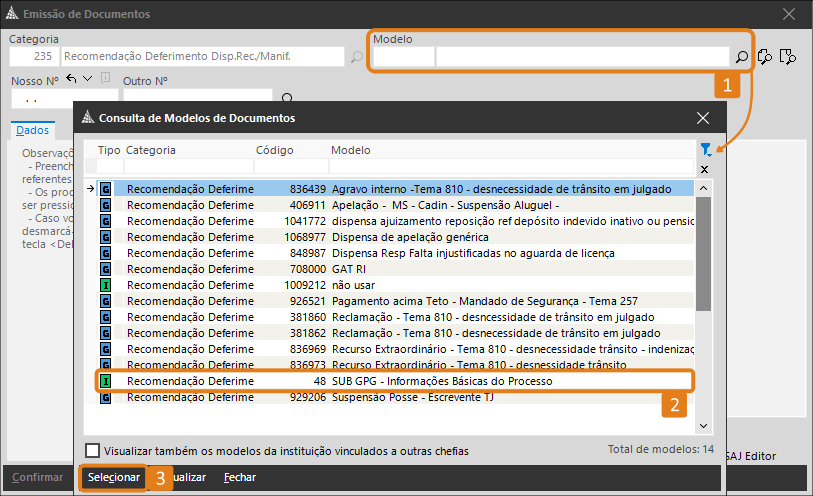Enable viewing models linked to other chefias
813x496 pixels.
pos(93,451)
